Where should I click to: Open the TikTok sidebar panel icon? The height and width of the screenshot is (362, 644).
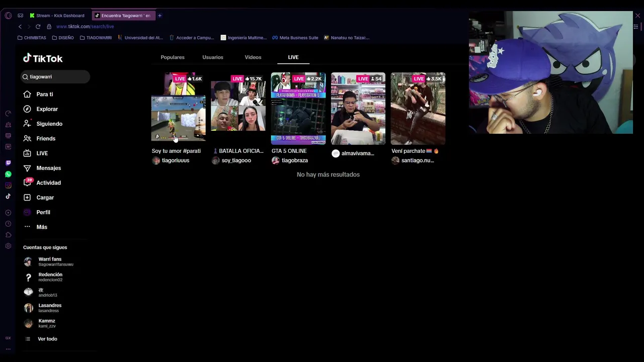pyautogui.click(x=8, y=196)
